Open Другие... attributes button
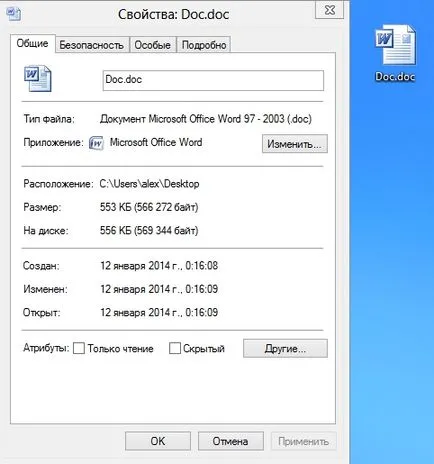The height and width of the screenshot is (464, 434). tap(285, 349)
